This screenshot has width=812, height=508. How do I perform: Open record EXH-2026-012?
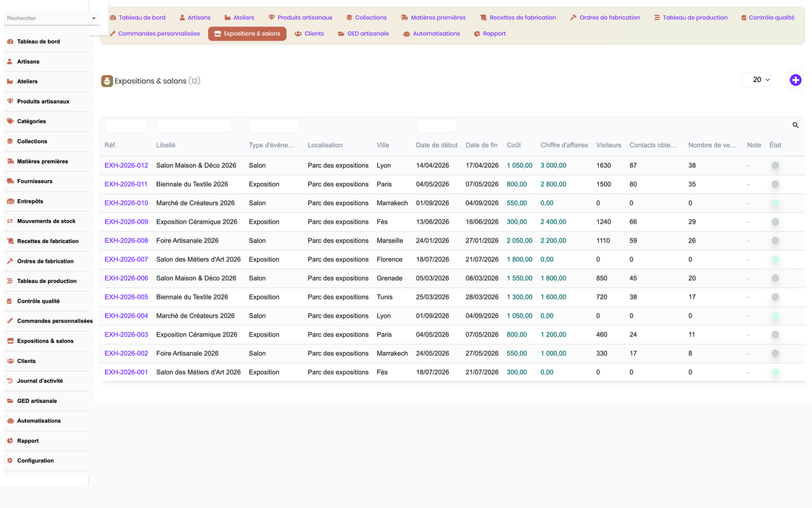pyautogui.click(x=126, y=165)
